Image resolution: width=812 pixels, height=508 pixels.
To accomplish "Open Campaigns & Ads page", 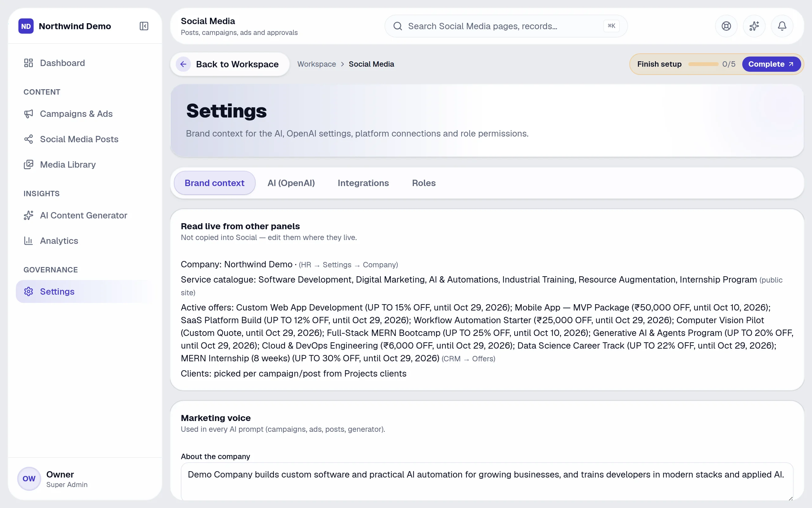I will [x=85, y=114].
